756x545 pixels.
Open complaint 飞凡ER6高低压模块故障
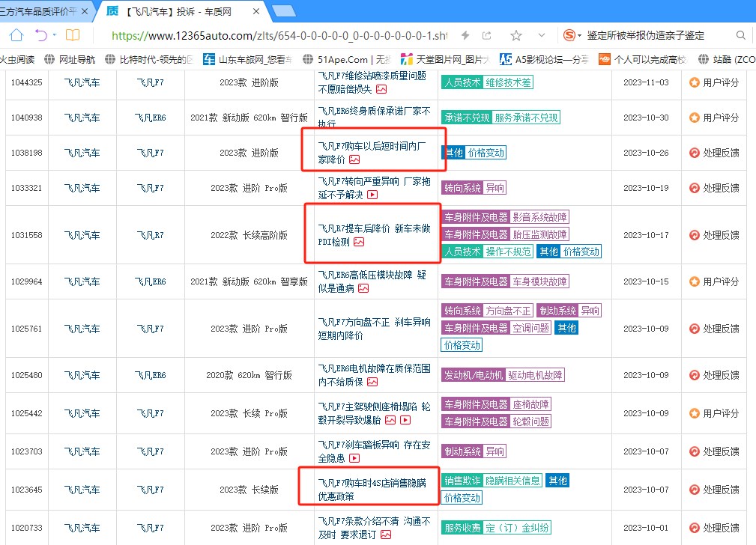pyautogui.click(x=372, y=281)
